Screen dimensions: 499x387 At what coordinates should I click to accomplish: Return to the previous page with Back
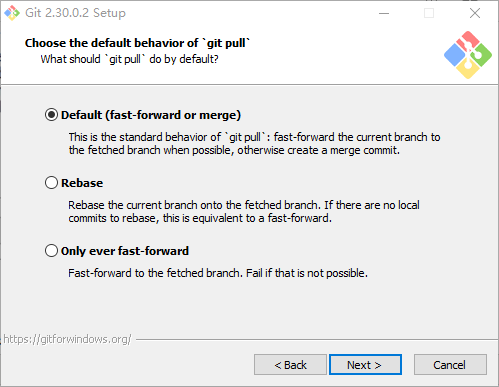pyautogui.click(x=290, y=365)
